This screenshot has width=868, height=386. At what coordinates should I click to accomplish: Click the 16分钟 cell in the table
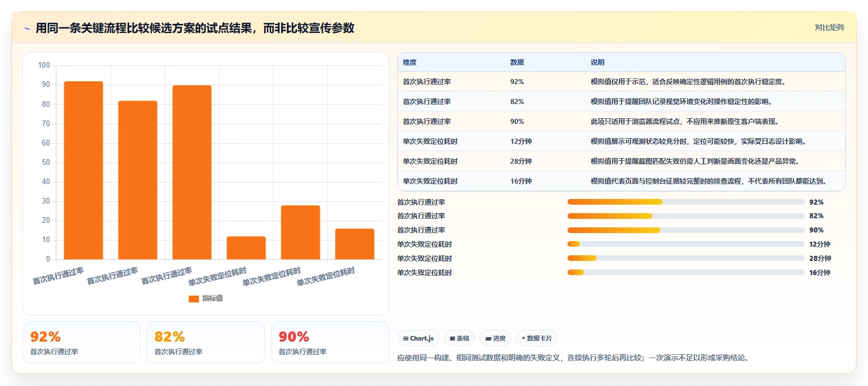point(521,181)
